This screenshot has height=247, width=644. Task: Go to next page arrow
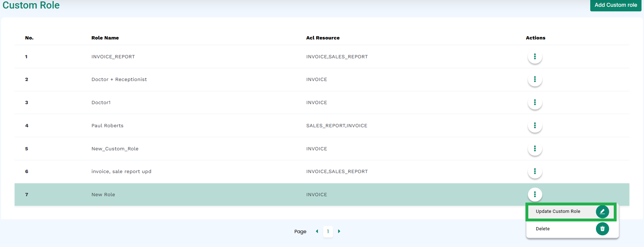pyautogui.click(x=339, y=231)
